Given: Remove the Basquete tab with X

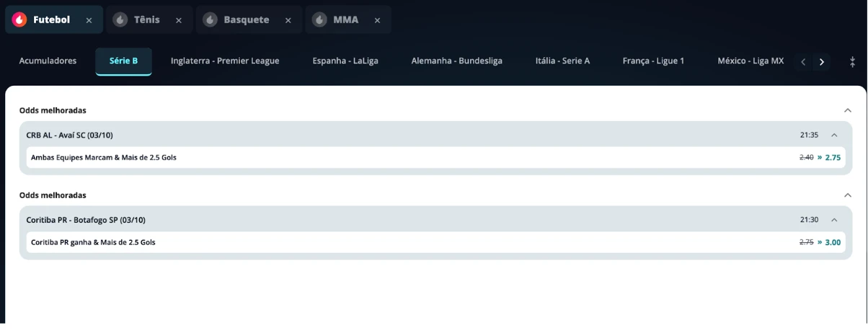Looking at the screenshot, I should 288,20.
